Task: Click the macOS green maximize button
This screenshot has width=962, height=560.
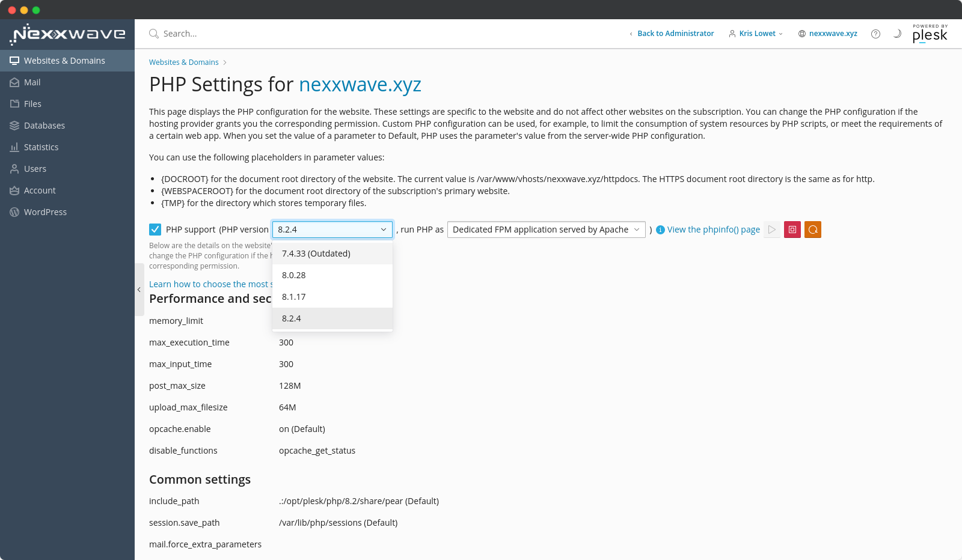Action: (36, 10)
